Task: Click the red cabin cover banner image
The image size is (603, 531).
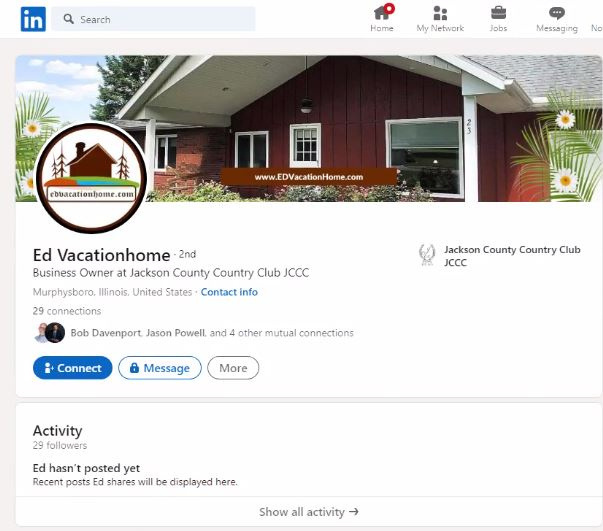Action: coord(309,128)
